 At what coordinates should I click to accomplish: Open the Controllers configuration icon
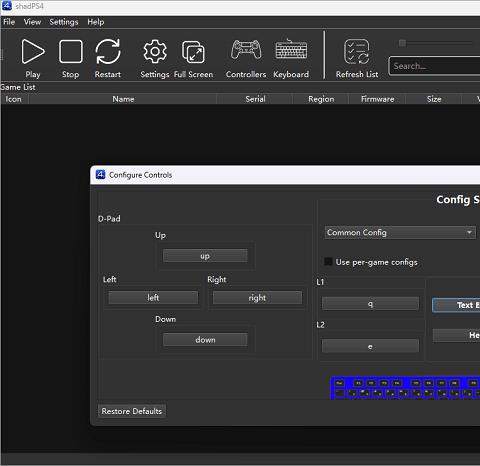(x=246, y=50)
